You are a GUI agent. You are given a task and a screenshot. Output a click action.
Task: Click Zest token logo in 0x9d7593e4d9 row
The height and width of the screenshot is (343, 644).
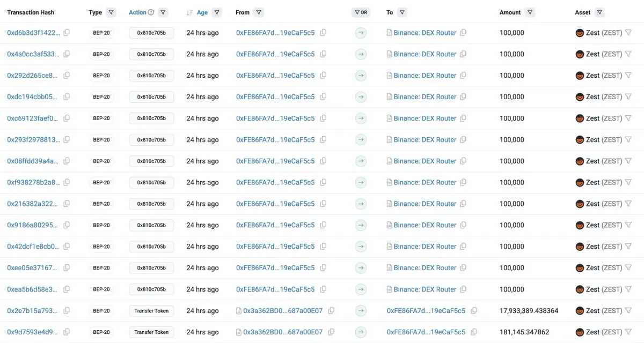click(x=580, y=332)
